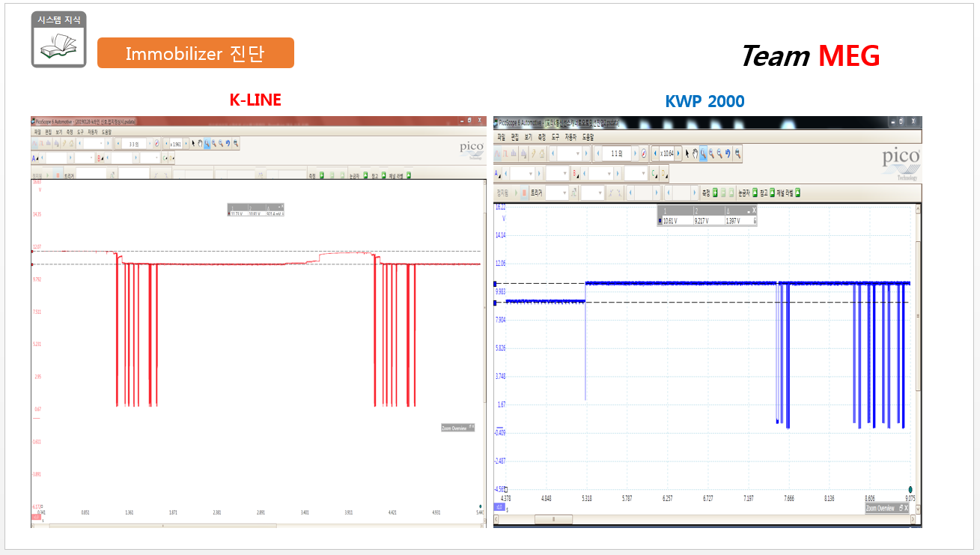The height and width of the screenshot is (555, 980).
Task: Go to previous buffer in KWP 2000 window
Action: [597, 154]
